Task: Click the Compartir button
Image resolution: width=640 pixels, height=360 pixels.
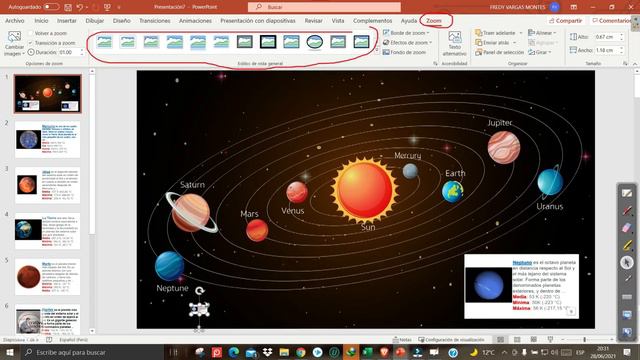Action: pyautogui.click(x=565, y=20)
